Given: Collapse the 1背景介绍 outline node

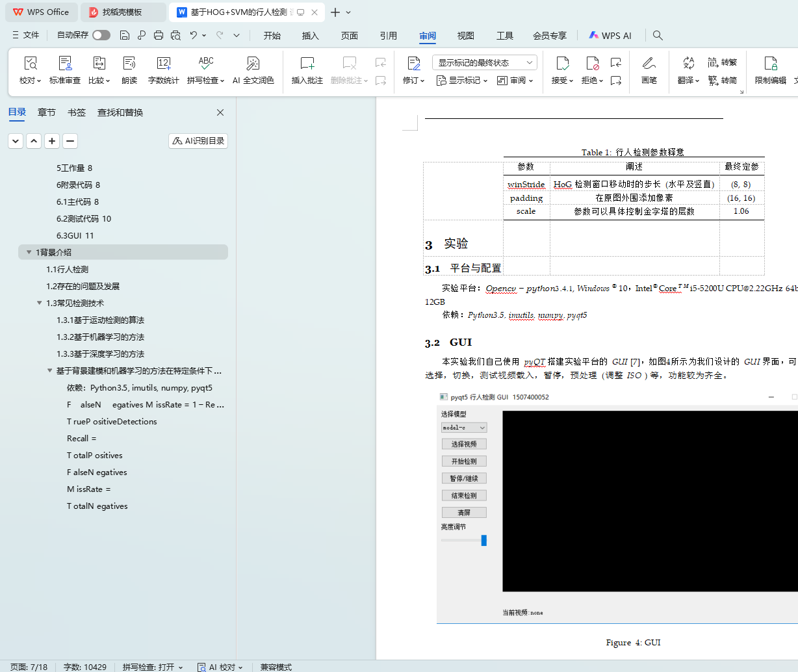Looking at the screenshot, I should [29, 252].
